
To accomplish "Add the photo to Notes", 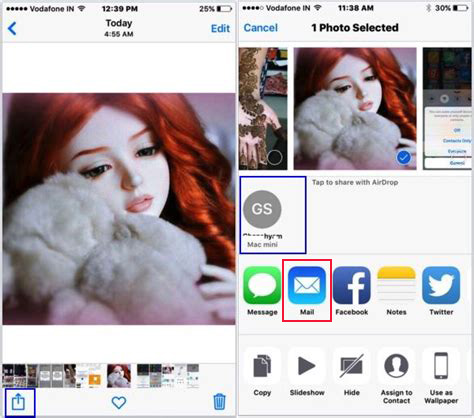I will point(396,291).
